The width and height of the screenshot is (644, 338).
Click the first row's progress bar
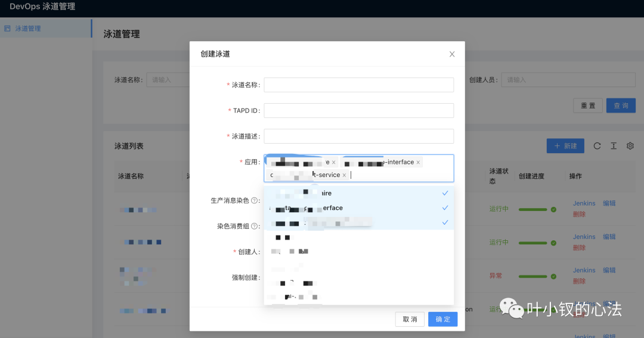coord(533,209)
